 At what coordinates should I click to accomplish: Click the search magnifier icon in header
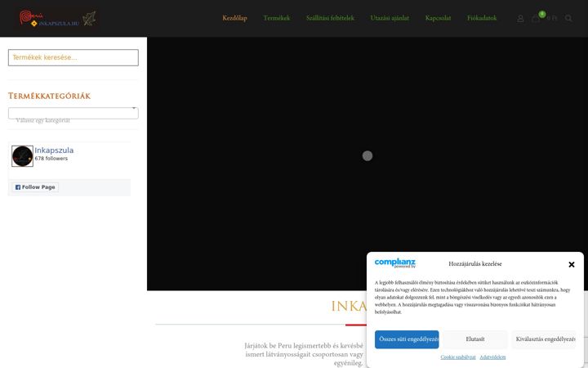tap(568, 18)
